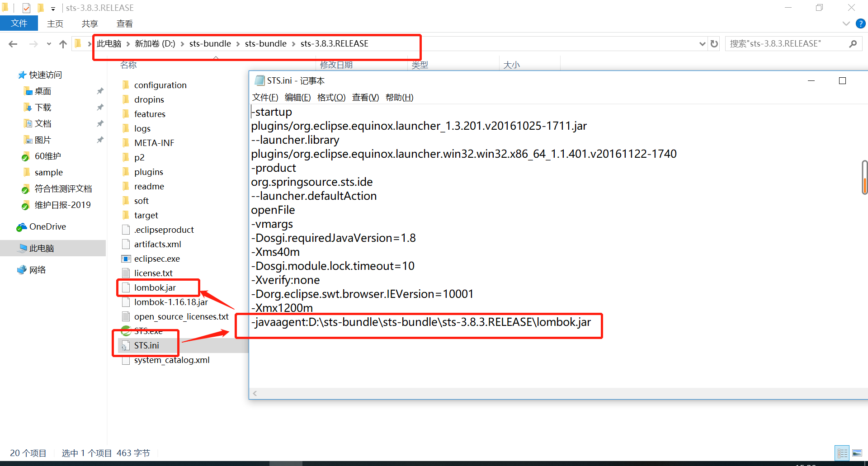Select the system_catalog.xml file
The height and width of the screenshot is (466, 868).
[172, 360]
